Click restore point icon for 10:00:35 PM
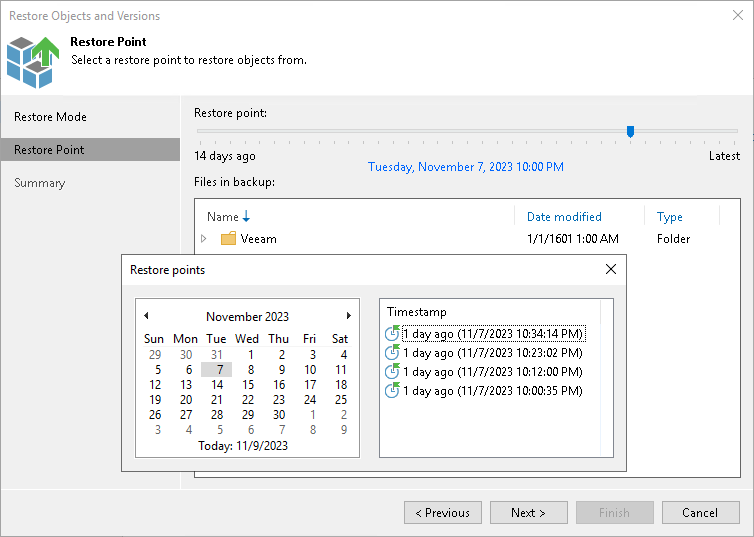754x537 pixels. click(392, 390)
